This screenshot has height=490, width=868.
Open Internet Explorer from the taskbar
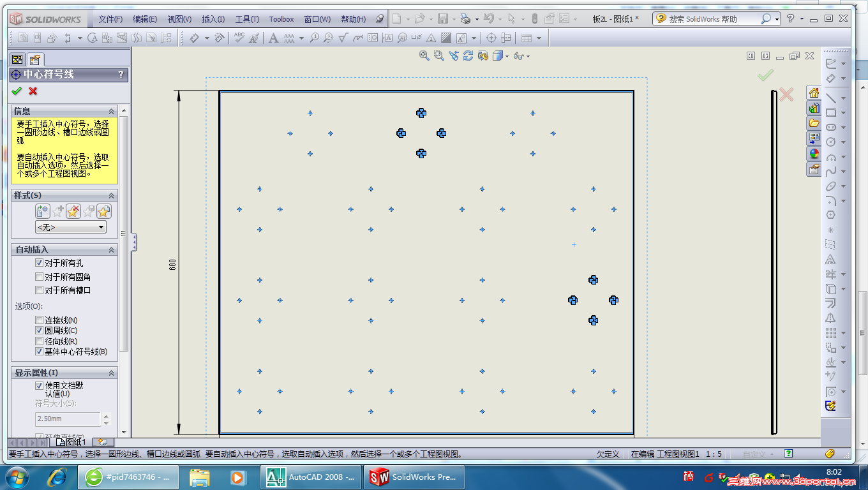(57, 477)
